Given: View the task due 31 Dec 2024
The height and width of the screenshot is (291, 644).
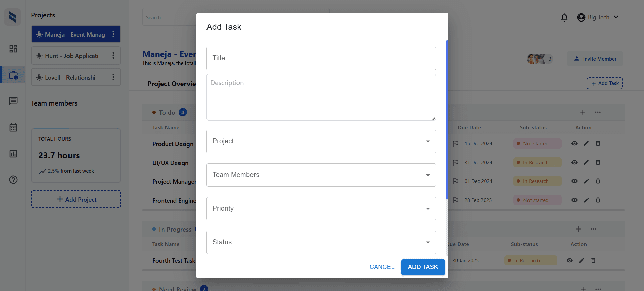Looking at the screenshot, I should click(574, 163).
